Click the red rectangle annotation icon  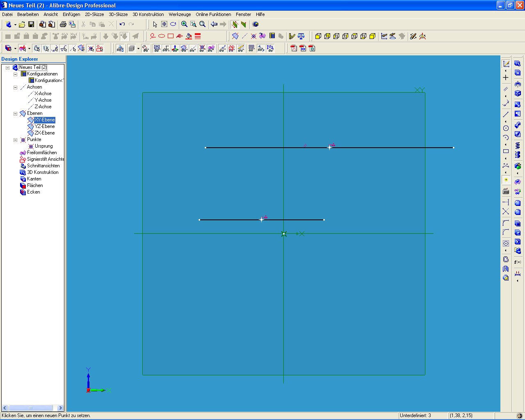coord(171,37)
